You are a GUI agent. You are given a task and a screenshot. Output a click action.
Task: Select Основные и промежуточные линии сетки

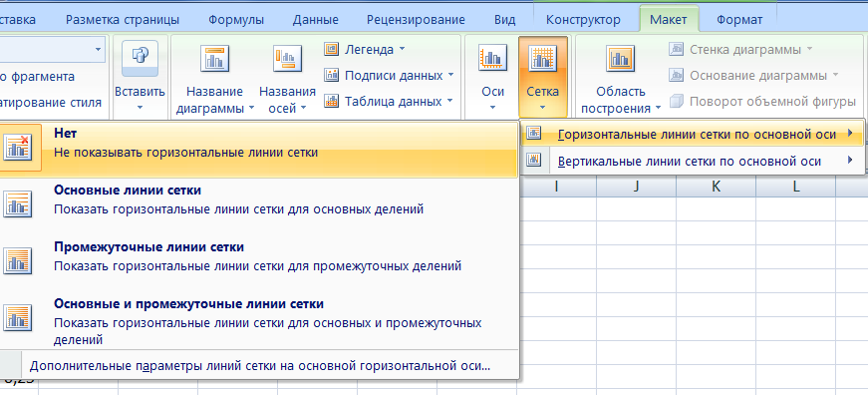[258, 319]
